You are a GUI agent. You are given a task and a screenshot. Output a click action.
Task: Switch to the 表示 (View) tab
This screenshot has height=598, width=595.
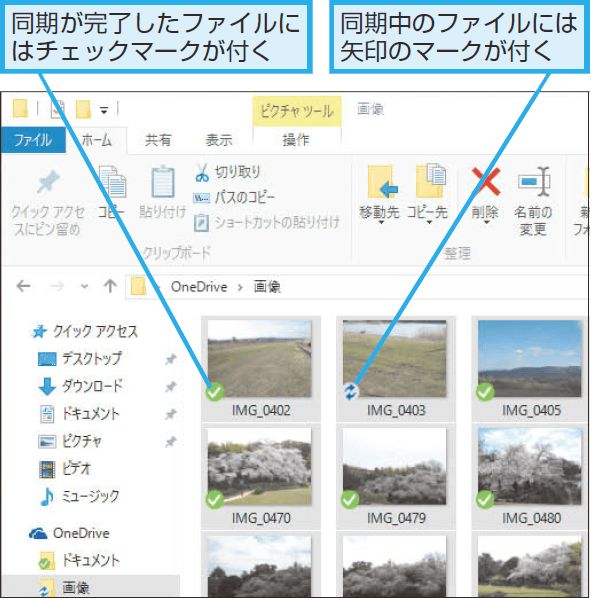[x=219, y=140]
